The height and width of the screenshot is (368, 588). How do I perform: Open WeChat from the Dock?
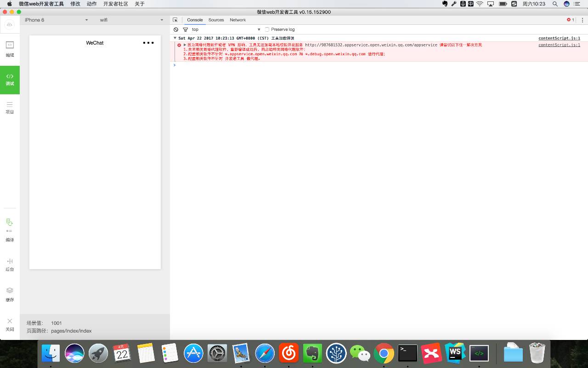tap(360, 353)
